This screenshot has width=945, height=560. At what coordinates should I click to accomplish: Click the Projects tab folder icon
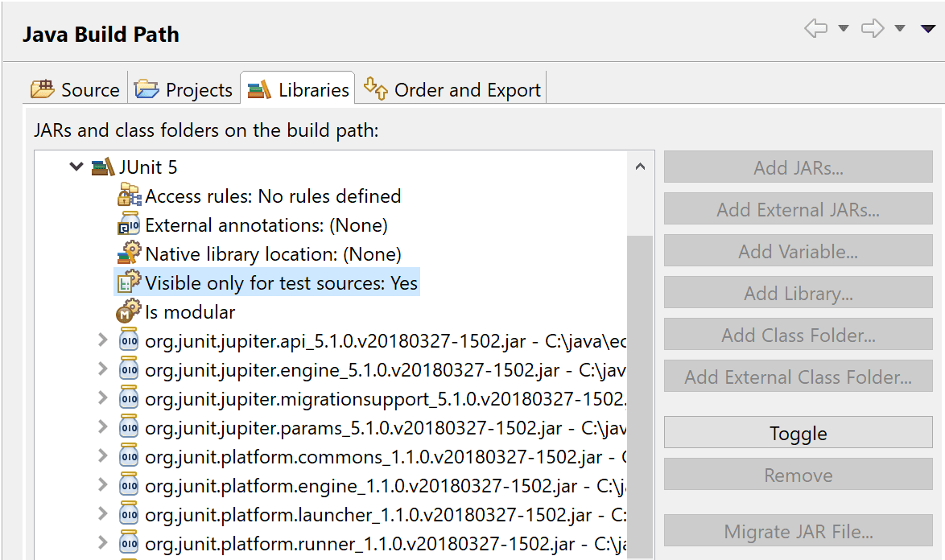[x=146, y=89]
